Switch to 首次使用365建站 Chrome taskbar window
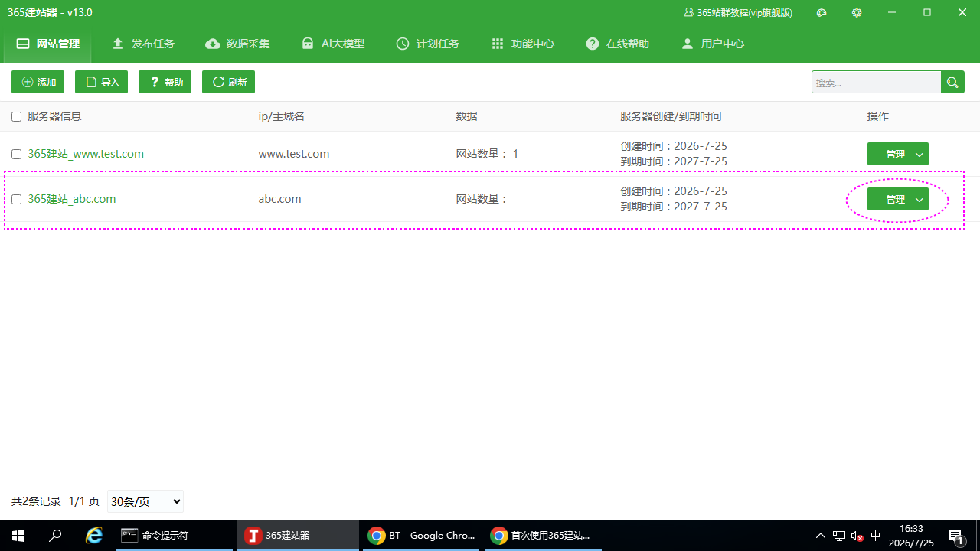 (x=543, y=536)
